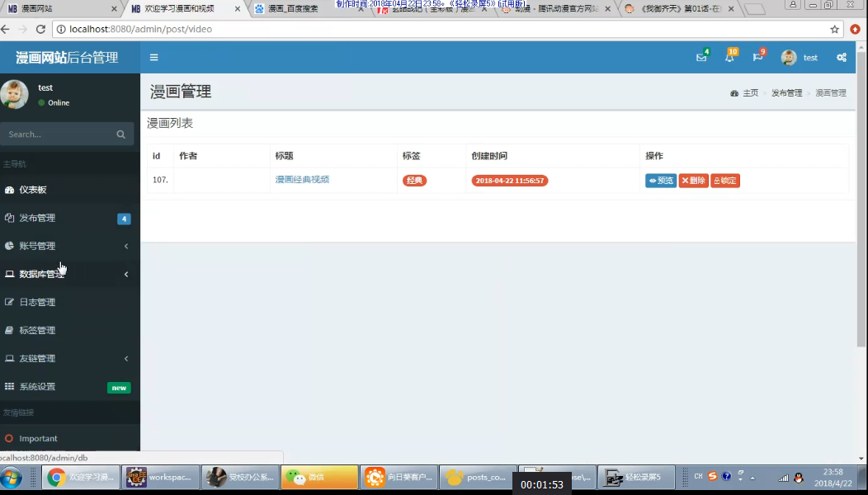This screenshot has height=495, width=868.
Task: Click the 2018-04-22 11:56:57 timestamp badge
Action: click(510, 181)
